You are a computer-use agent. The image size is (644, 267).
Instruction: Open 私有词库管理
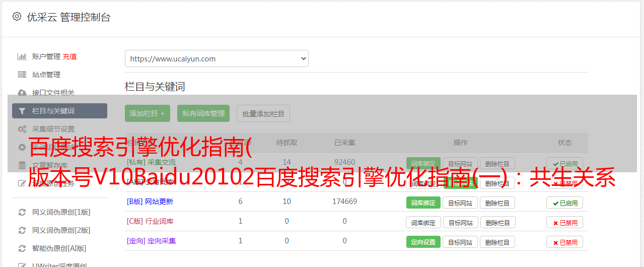(203, 113)
